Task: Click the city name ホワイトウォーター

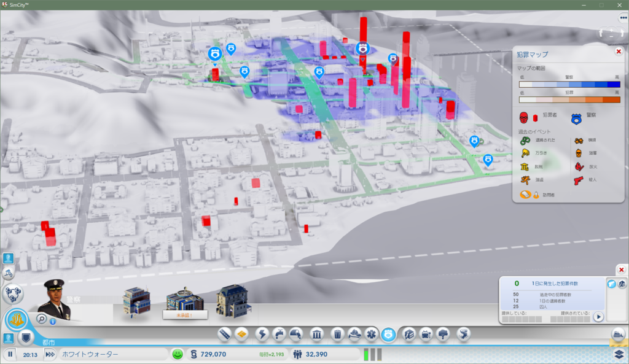Action: coord(90,354)
